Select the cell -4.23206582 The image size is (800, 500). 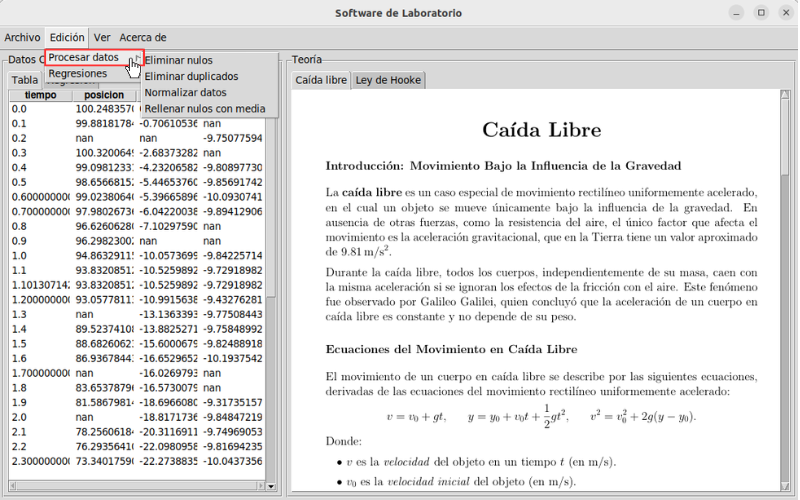coord(168,168)
